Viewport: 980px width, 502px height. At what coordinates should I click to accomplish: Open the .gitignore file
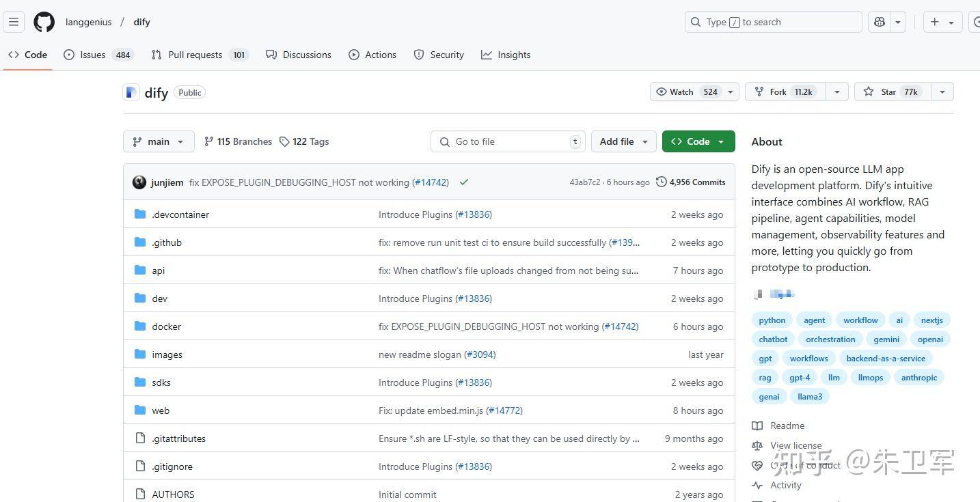coord(172,466)
